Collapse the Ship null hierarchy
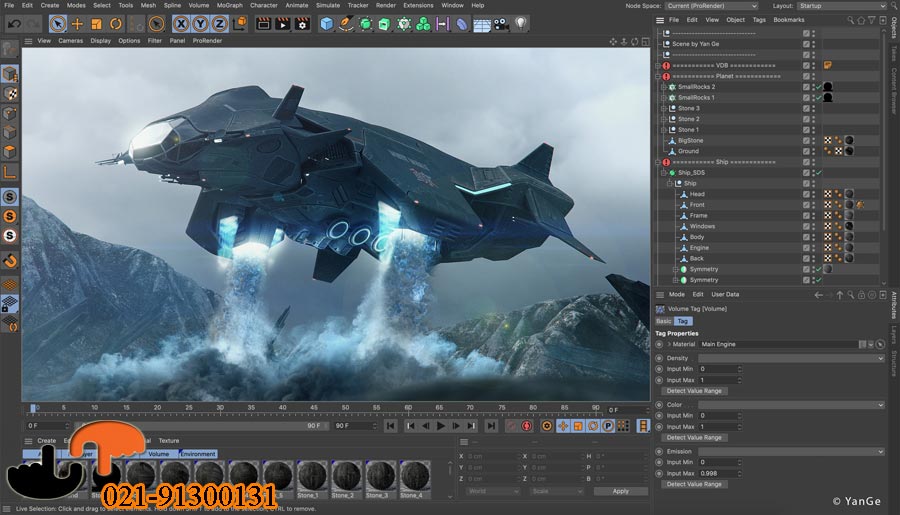The image size is (900, 515). (x=670, y=184)
